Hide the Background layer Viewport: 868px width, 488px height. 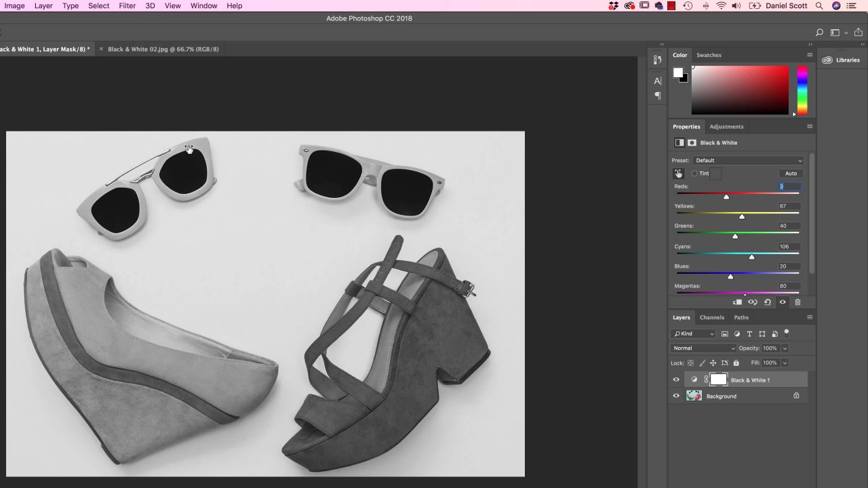click(x=676, y=396)
